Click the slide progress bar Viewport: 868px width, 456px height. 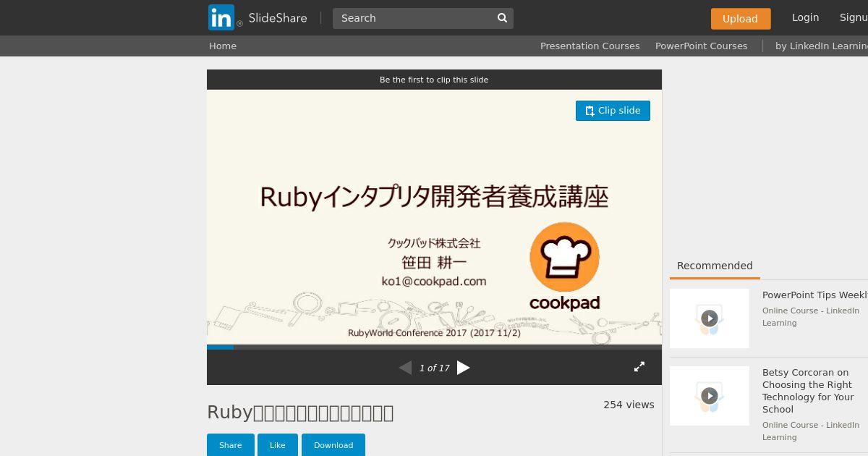click(x=434, y=347)
